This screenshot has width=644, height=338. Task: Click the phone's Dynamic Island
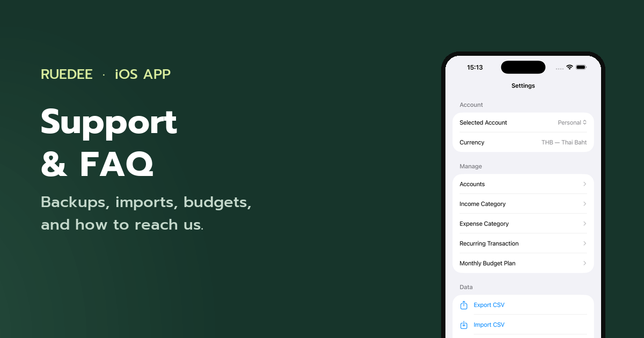pyautogui.click(x=523, y=67)
